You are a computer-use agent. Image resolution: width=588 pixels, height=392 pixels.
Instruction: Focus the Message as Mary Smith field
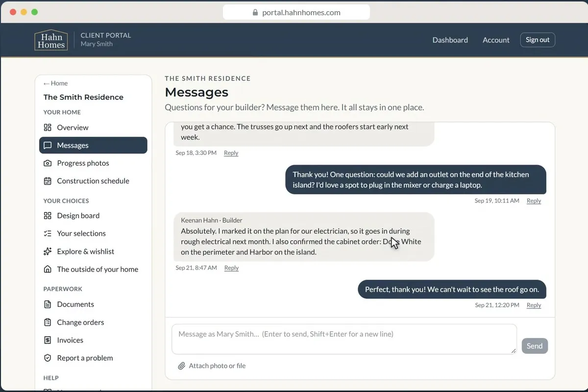tap(344, 339)
